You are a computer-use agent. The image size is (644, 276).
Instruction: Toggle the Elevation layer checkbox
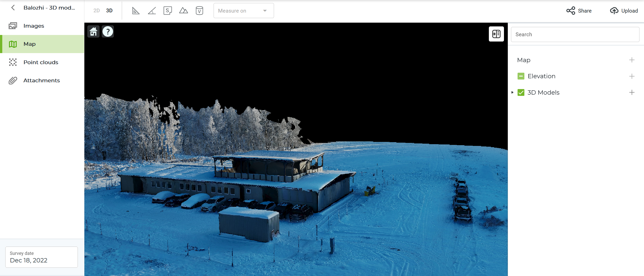pos(521,76)
